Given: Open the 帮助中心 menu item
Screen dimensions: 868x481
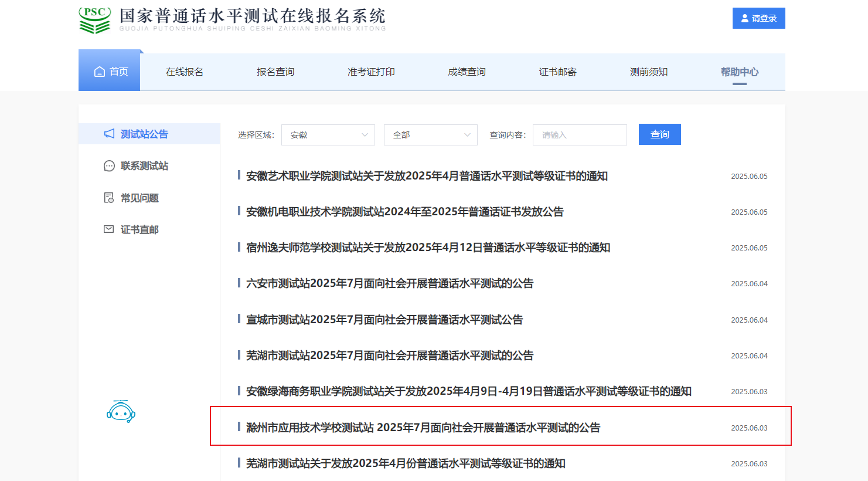Looking at the screenshot, I should (x=740, y=72).
